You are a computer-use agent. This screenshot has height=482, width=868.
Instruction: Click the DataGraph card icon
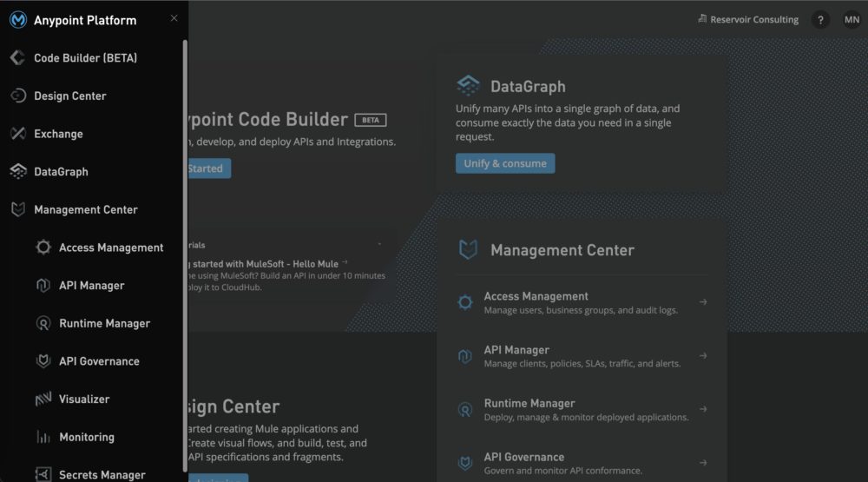(x=469, y=85)
